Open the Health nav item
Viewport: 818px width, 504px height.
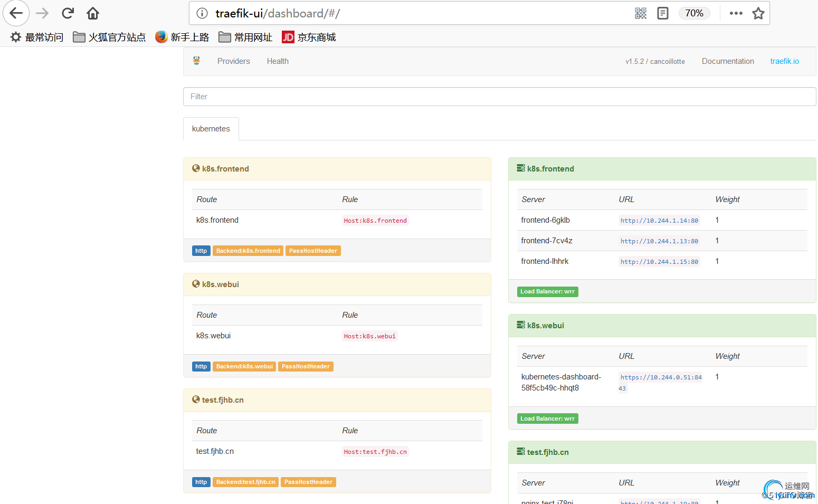pos(278,61)
